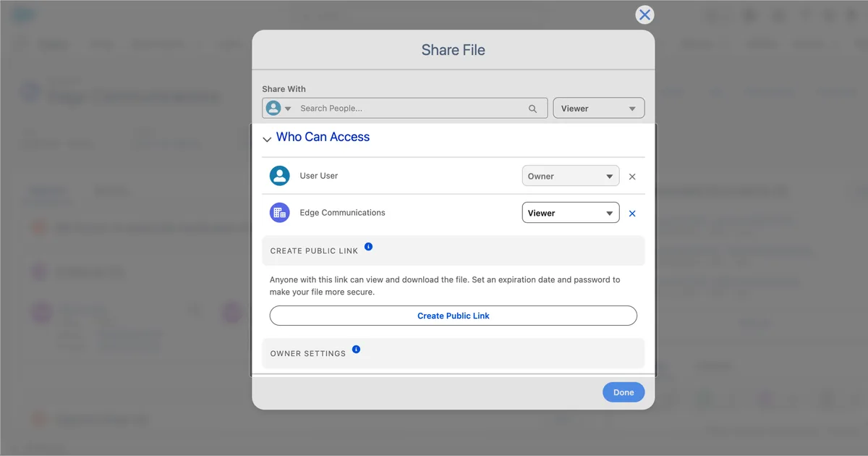Open the Viewer dropdown for Edge Communications
868x456 pixels.
pyautogui.click(x=571, y=213)
